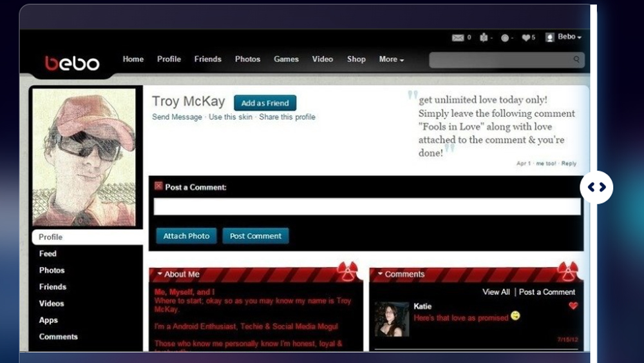Viewport: 644px width, 363px height.
Task: Select Profile tab in left sidebar
Action: click(88, 237)
